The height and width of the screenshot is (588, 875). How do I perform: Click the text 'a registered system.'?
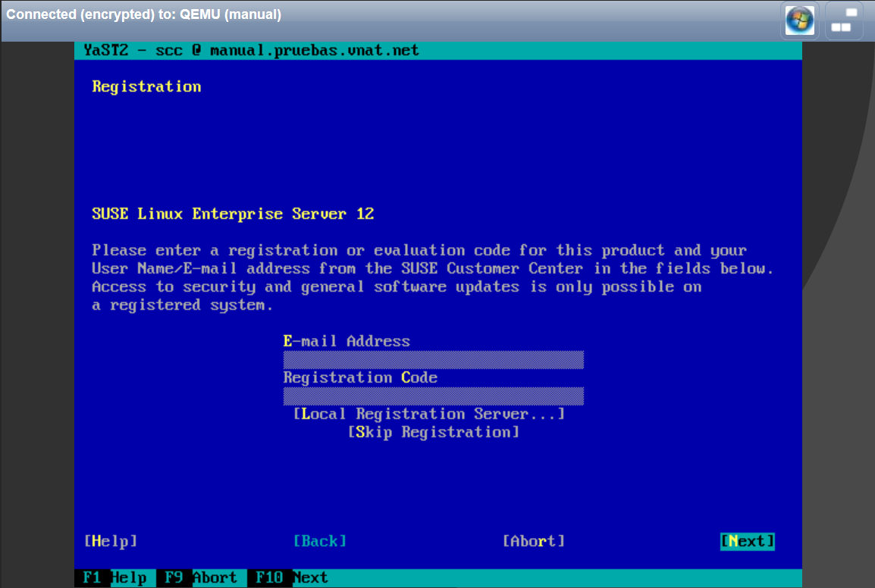(183, 305)
